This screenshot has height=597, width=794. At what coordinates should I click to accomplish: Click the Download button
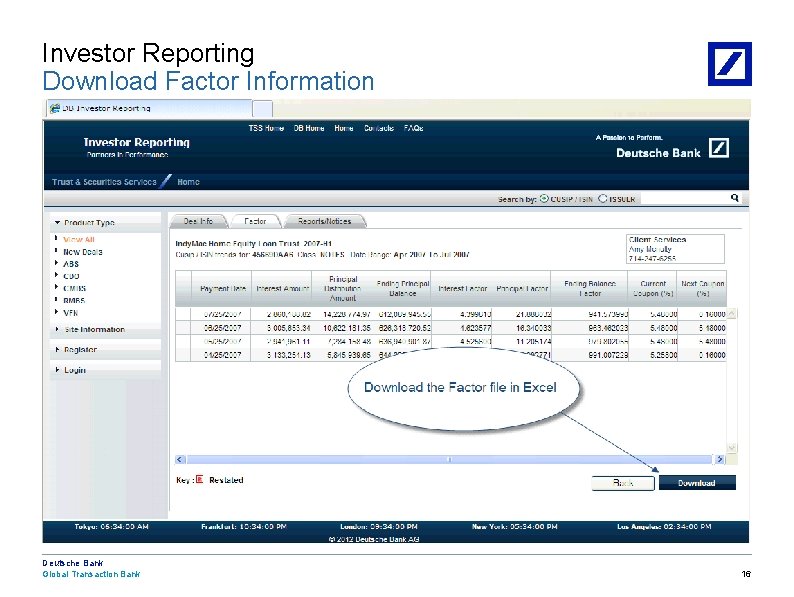697,483
